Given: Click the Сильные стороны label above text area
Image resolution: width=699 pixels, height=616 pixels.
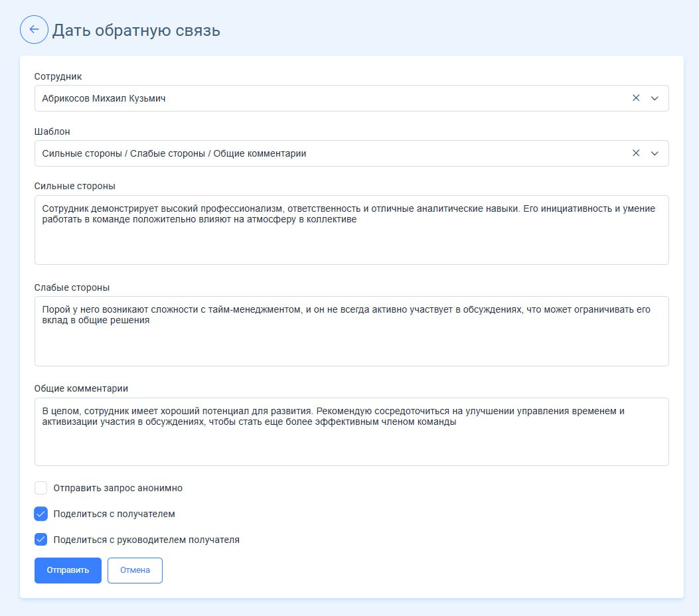Looking at the screenshot, I should point(75,187).
